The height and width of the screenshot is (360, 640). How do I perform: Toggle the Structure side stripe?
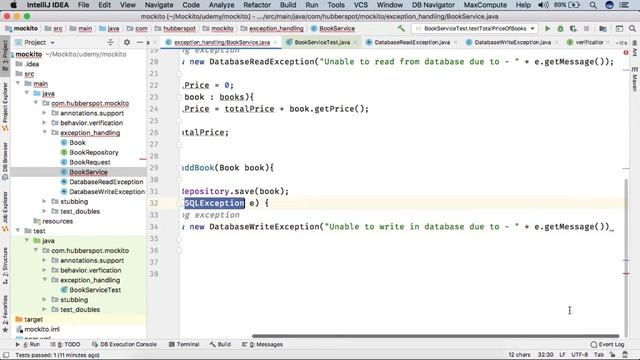click(5, 265)
